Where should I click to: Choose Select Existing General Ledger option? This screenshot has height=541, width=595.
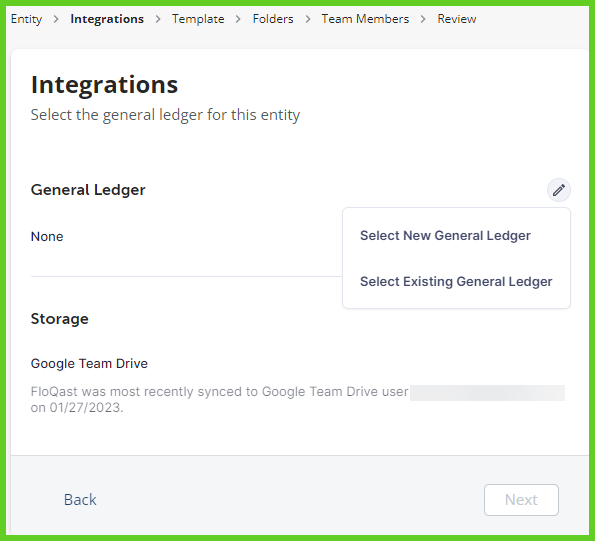click(x=456, y=282)
